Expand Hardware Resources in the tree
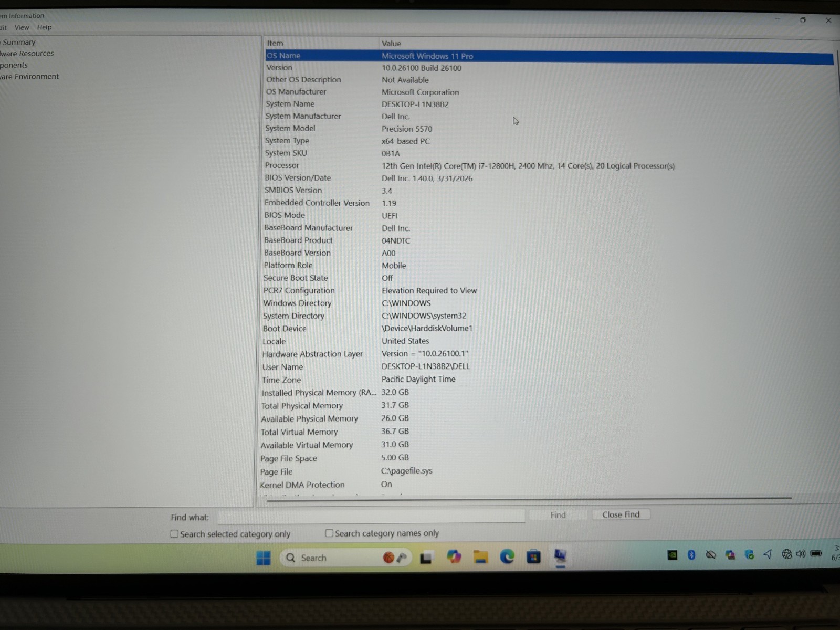 pos(27,54)
